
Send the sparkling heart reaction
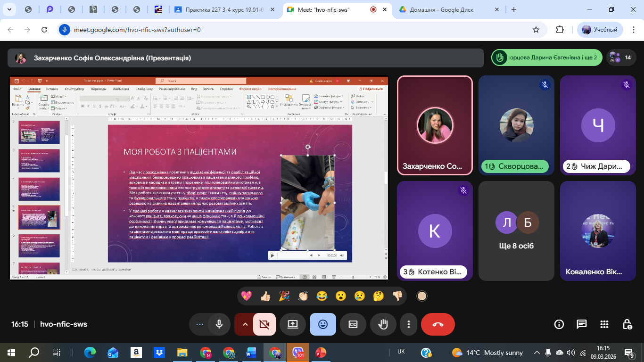point(247,296)
